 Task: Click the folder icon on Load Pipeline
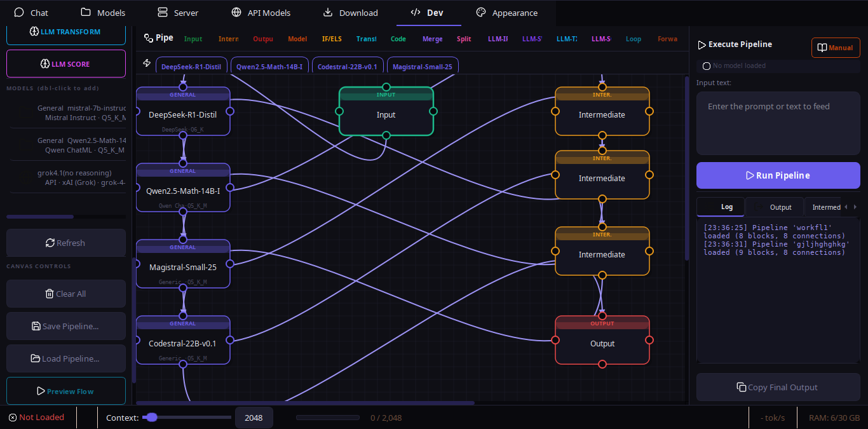pyautogui.click(x=36, y=358)
